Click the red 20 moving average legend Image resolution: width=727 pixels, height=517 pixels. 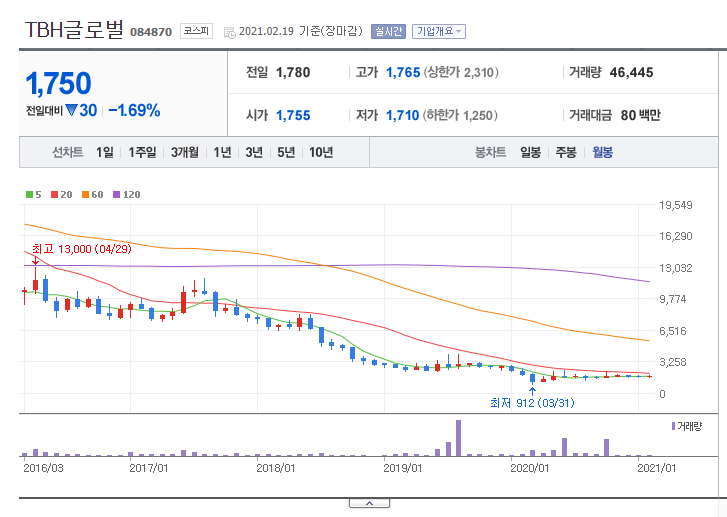pyautogui.click(x=62, y=195)
